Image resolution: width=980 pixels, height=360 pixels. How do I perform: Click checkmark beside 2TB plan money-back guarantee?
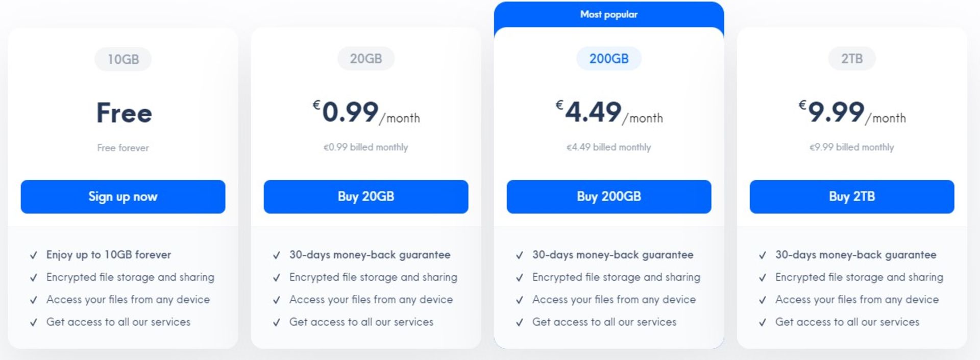click(x=763, y=255)
